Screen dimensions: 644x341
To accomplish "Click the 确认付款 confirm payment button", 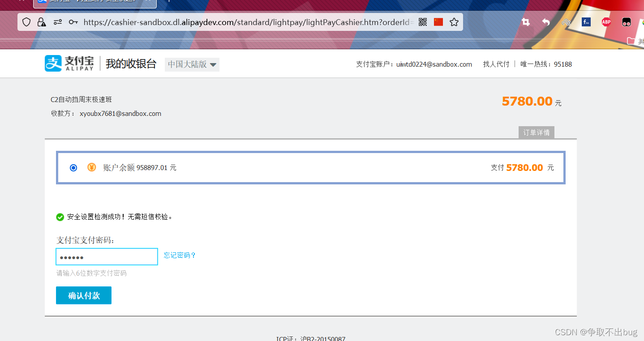I will pyautogui.click(x=84, y=295).
